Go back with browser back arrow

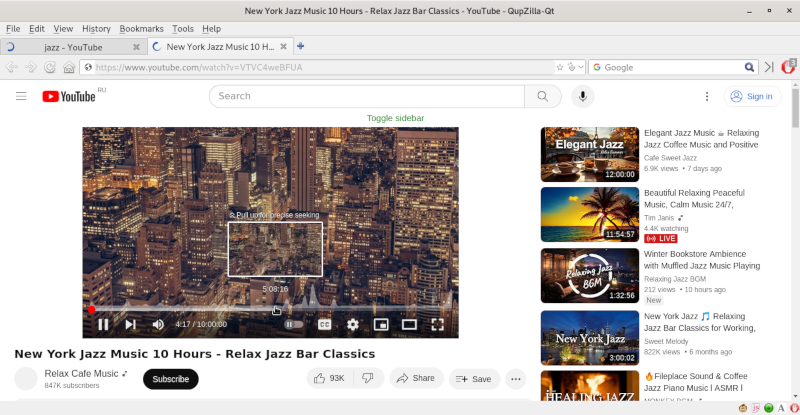(x=12, y=67)
